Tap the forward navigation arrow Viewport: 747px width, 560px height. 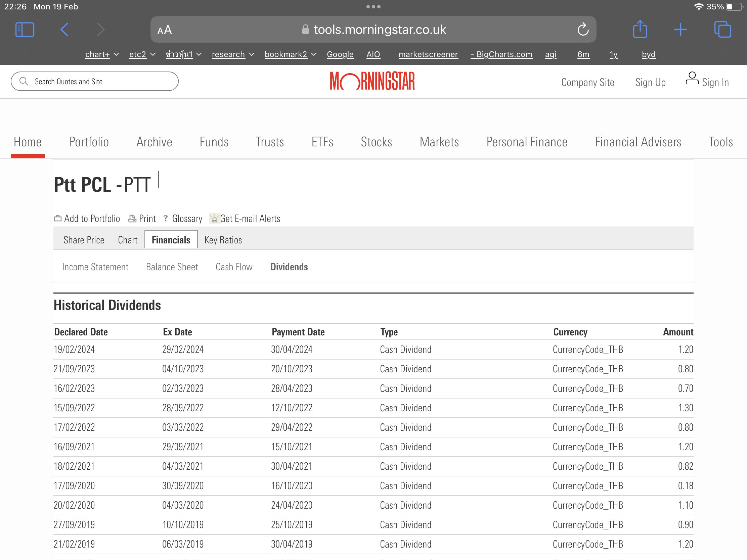(x=101, y=30)
